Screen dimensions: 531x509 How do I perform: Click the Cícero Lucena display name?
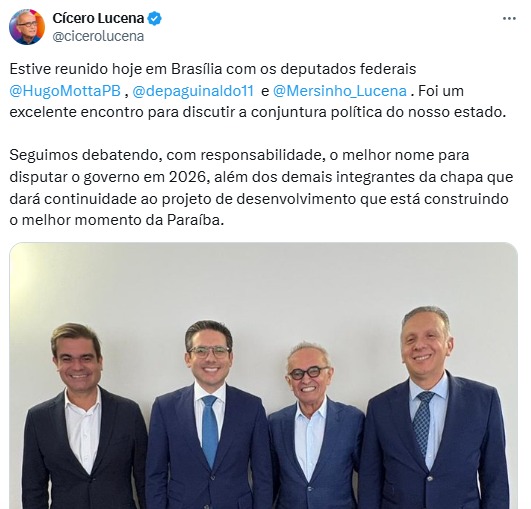[98, 18]
